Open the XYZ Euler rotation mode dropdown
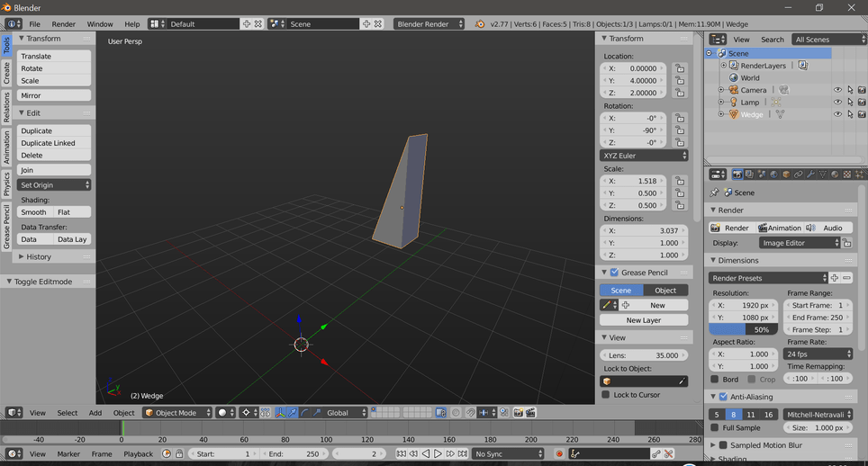 (x=644, y=156)
